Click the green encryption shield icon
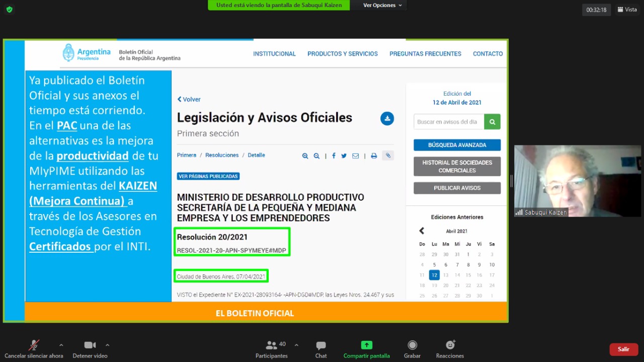The width and height of the screenshot is (644, 362). [x=10, y=10]
